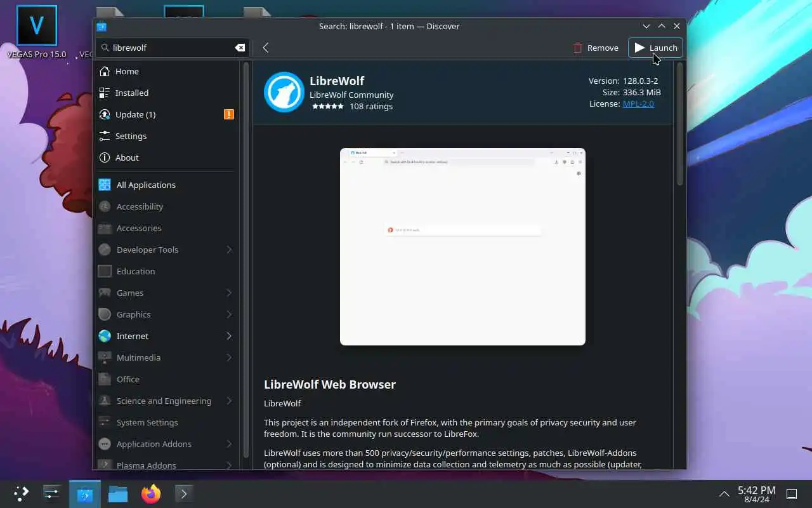Clear the librewolf search text

pyautogui.click(x=240, y=48)
